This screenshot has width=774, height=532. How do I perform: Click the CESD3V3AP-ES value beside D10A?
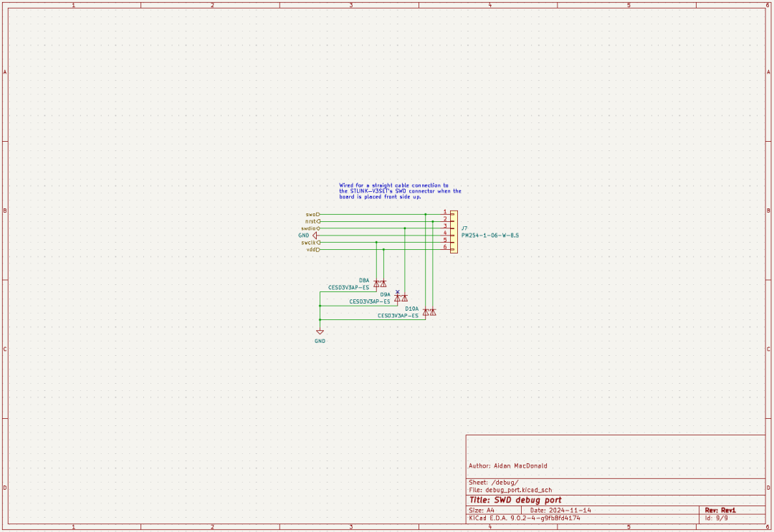pyautogui.click(x=398, y=316)
